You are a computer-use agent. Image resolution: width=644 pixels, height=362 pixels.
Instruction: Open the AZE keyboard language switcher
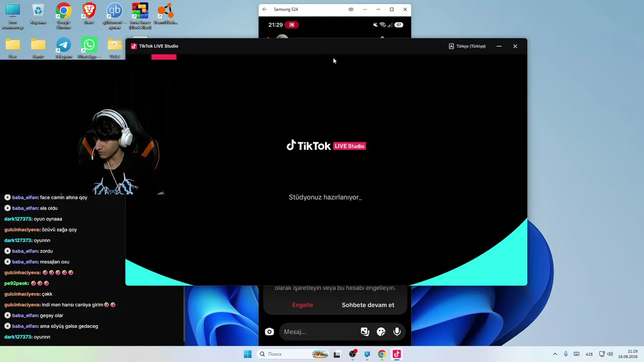[x=589, y=354]
